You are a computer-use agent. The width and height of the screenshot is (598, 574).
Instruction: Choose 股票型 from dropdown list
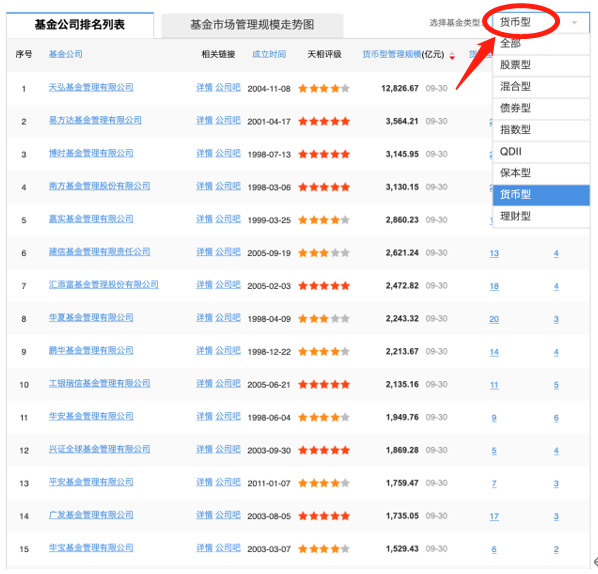coord(541,65)
